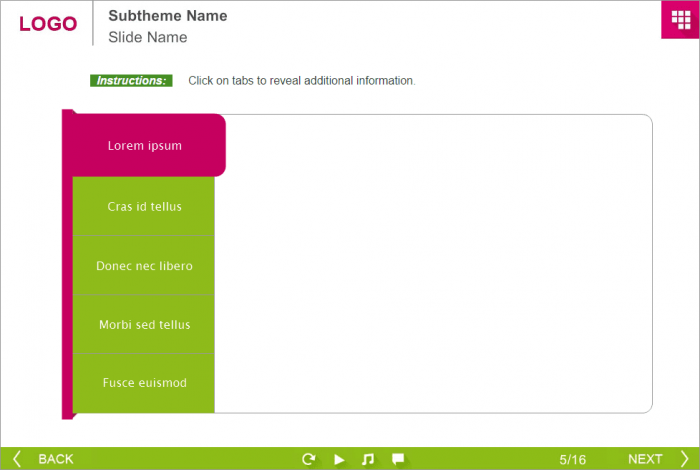Click the right chevron arrow beside NEXT
The image size is (700, 470).
[684, 459]
